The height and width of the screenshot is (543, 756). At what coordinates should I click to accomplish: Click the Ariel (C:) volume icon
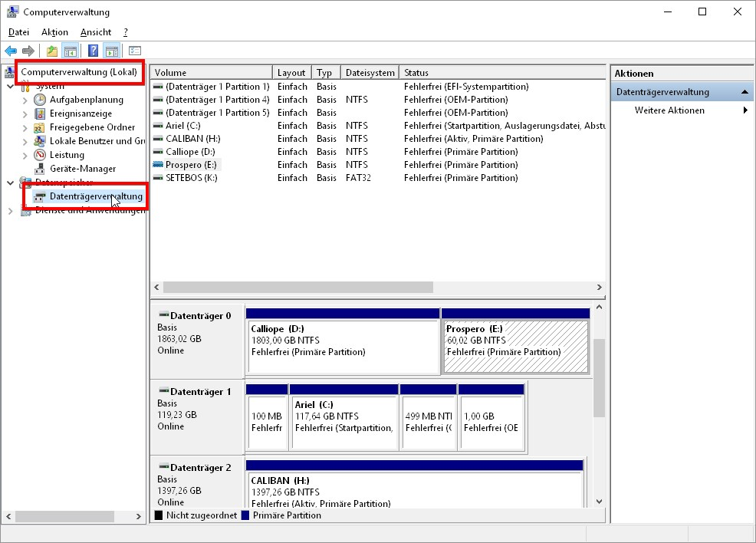[158, 126]
